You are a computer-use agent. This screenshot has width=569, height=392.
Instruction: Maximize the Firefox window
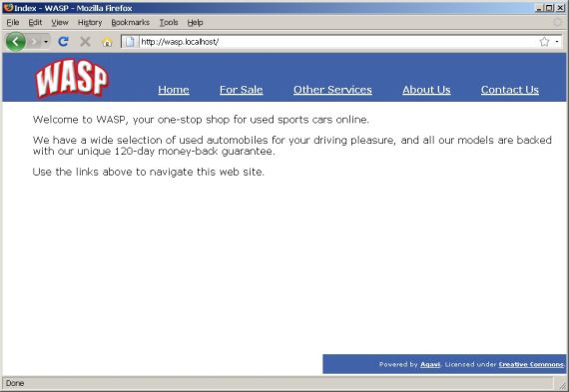click(x=549, y=8)
